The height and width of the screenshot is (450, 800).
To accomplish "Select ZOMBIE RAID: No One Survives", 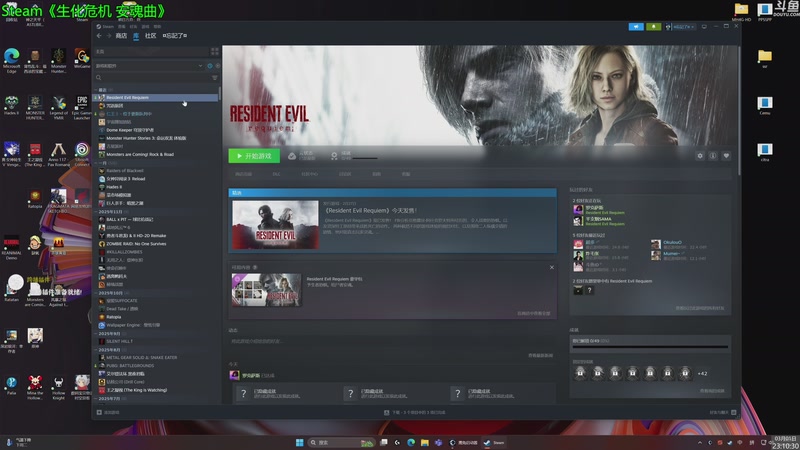I will click(x=157, y=244).
